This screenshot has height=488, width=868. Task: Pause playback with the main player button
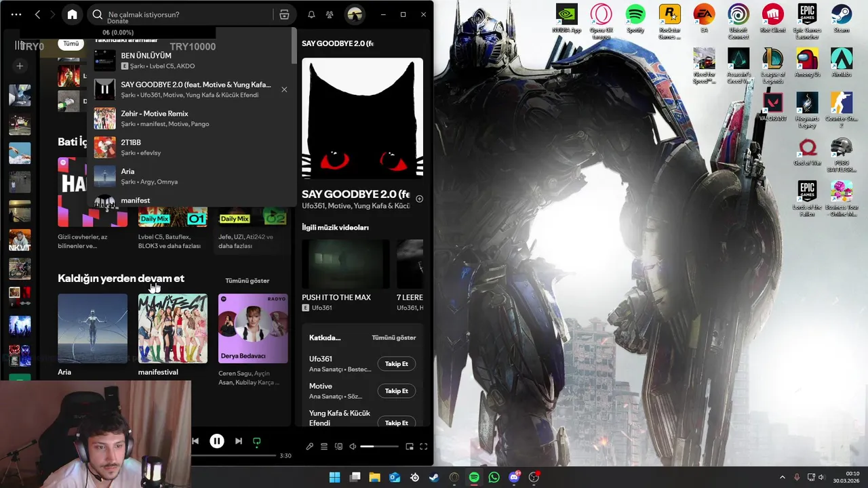pyautogui.click(x=217, y=441)
